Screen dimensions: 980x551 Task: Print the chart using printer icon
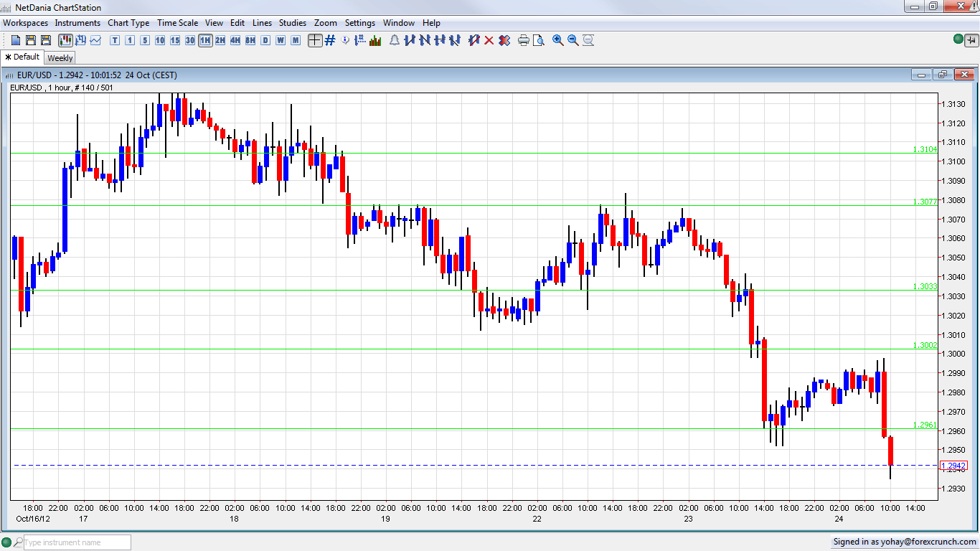524,40
